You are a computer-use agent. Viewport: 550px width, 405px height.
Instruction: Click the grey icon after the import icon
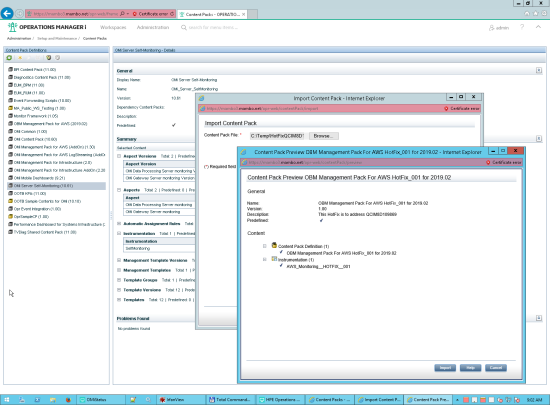(58, 58)
